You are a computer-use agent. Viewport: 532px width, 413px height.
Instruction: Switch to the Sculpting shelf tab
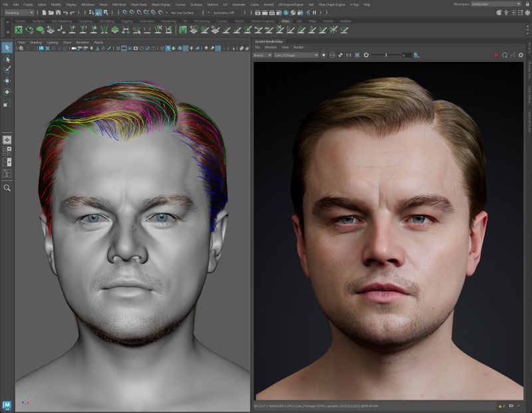tap(86, 21)
